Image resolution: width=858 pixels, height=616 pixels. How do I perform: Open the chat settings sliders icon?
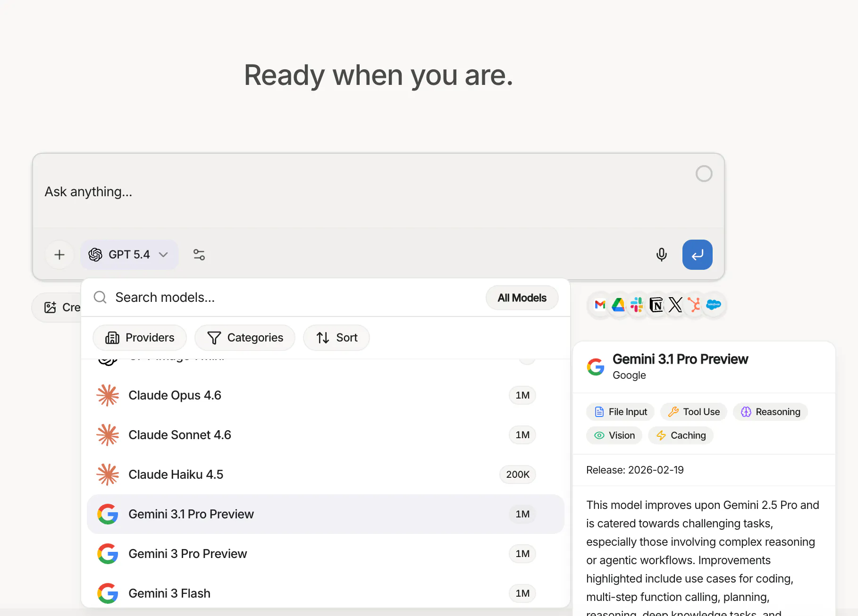(199, 255)
